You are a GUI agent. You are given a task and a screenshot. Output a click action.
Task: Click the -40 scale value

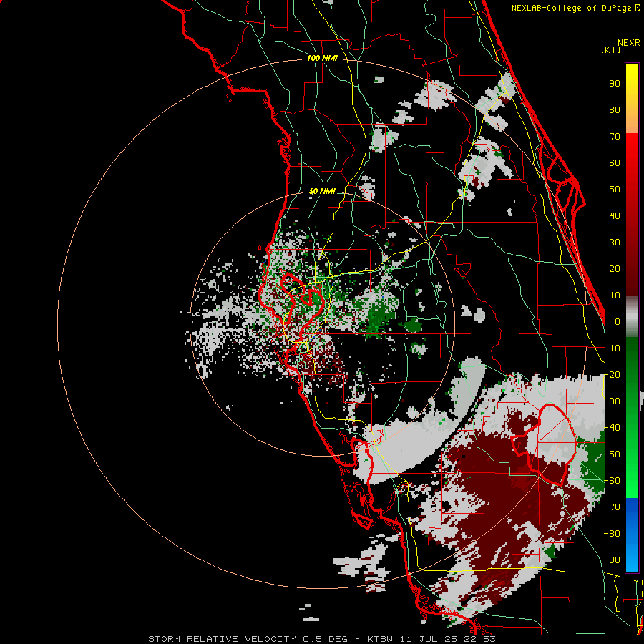tap(612, 428)
